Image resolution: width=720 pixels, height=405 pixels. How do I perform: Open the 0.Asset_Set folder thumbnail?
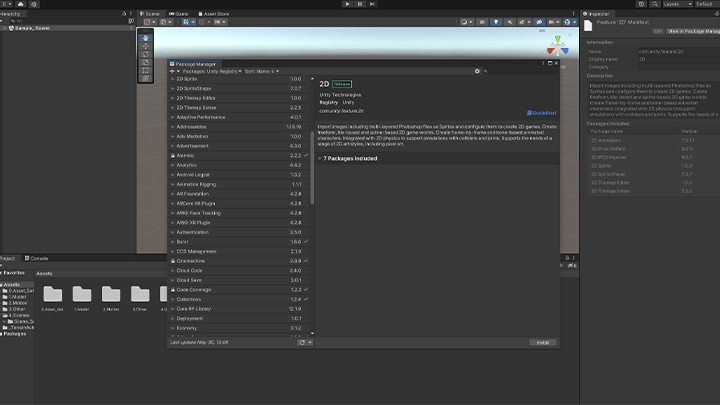tap(52, 294)
